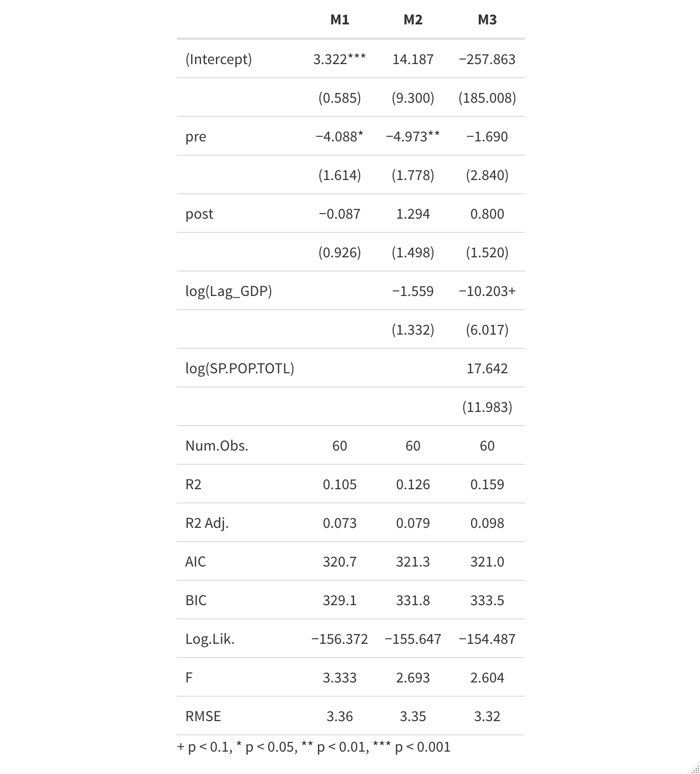Image resolution: width=700 pixels, height=774 pixels.
Task: Click the post row label
Action: pos(199,214)
